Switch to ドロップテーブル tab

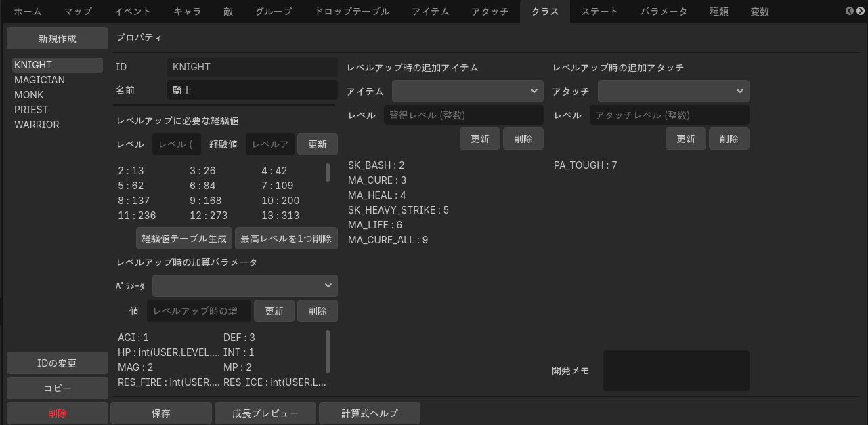coord(352,12)
